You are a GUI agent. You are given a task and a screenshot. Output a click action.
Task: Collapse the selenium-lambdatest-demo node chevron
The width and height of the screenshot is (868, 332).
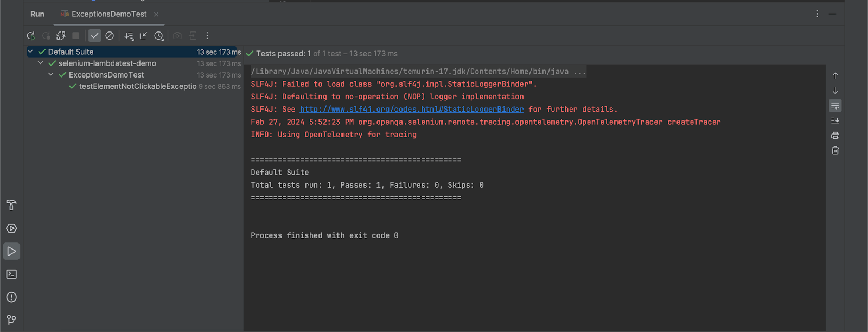tap(41, 63)
